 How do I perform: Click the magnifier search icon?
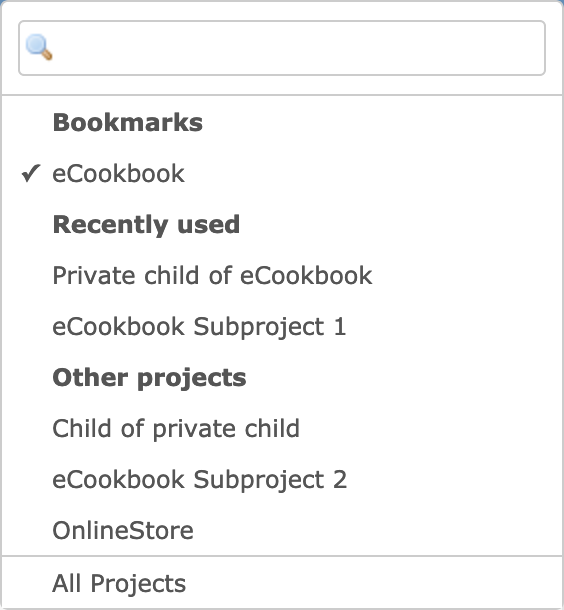click(39, 47)
